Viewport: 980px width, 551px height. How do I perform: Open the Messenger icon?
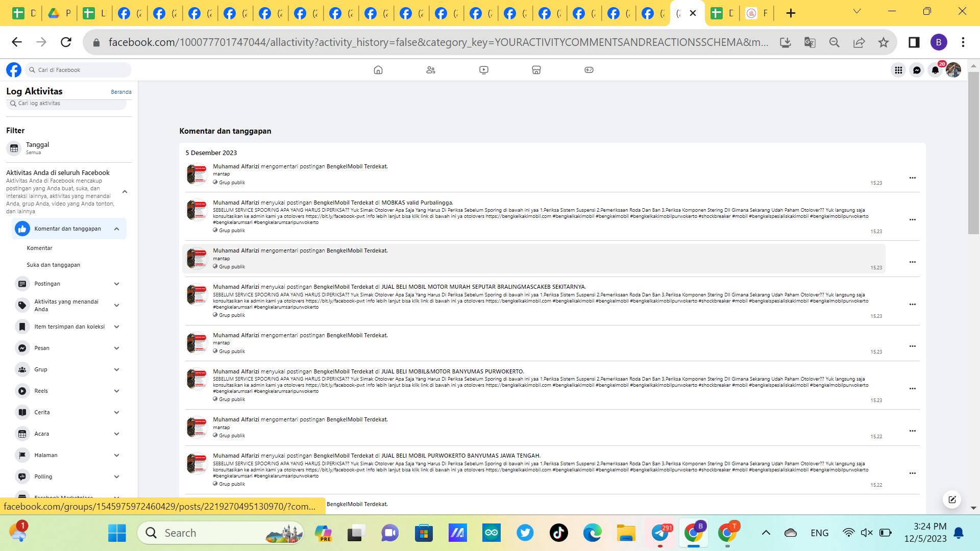917,70
